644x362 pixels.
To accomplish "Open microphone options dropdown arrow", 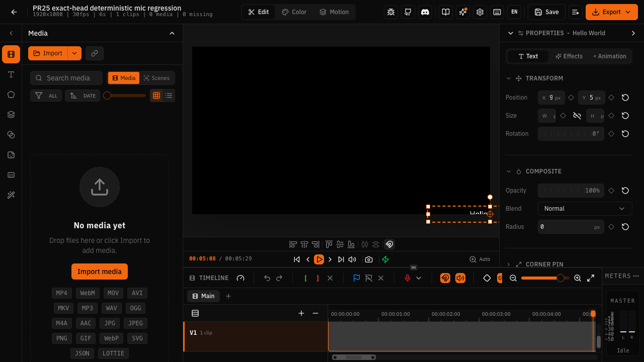I will point(419,278).
